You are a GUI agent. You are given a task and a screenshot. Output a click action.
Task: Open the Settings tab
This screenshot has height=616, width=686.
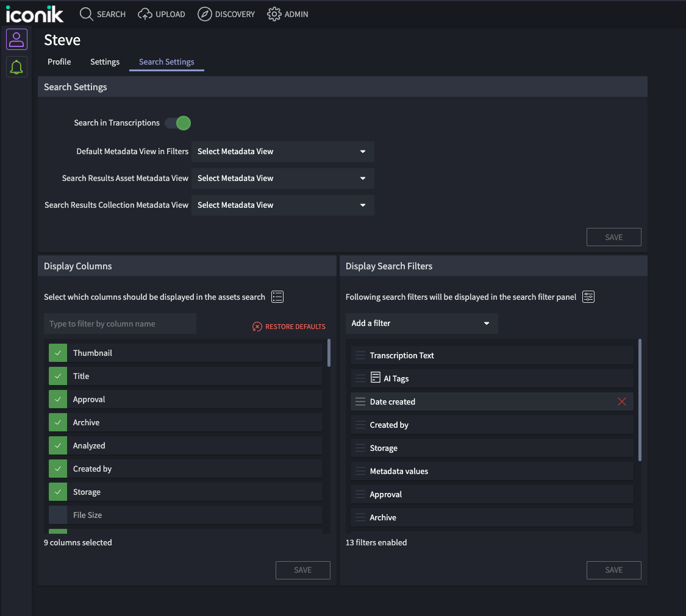click(104, 62)
